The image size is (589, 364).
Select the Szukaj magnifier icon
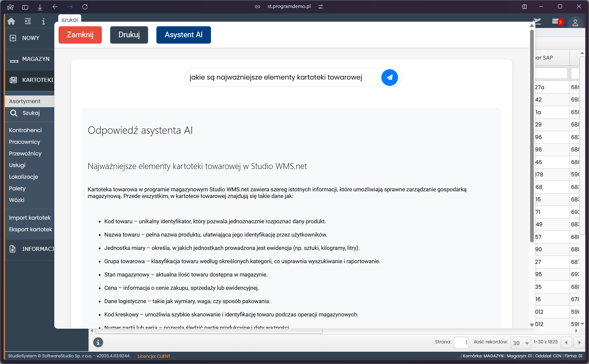(x=14, y=113)
